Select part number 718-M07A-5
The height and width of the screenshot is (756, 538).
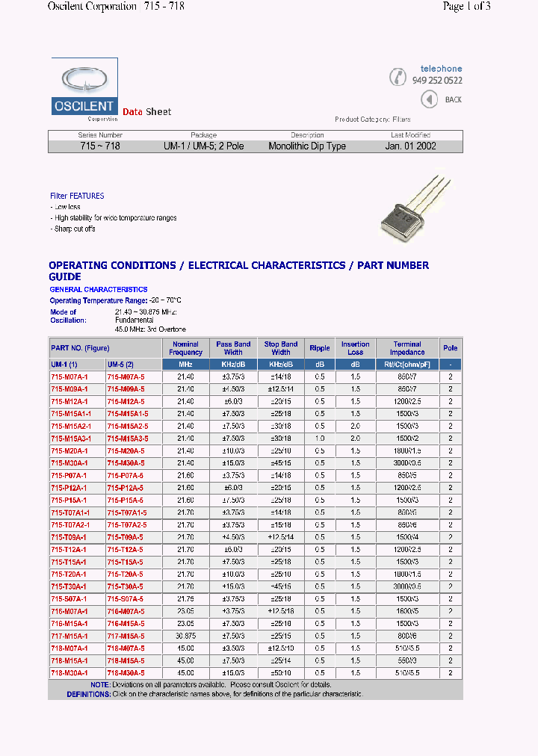[x=126, y=648]
